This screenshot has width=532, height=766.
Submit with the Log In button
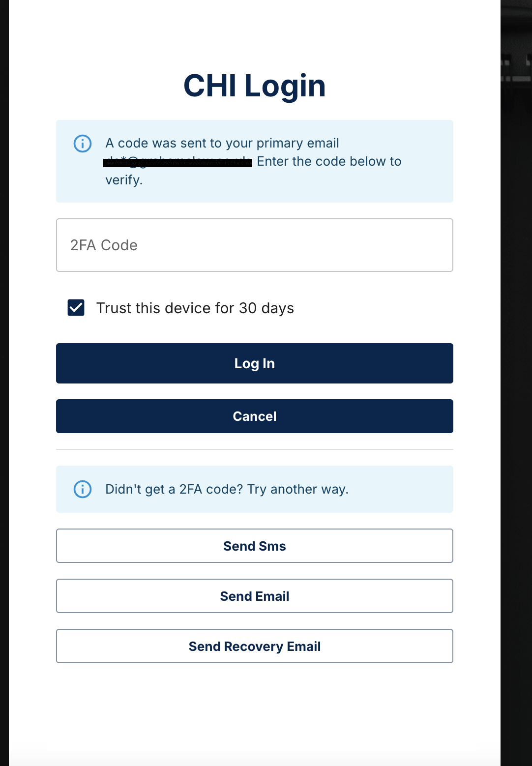pyautogui.click(x=255, y=363)
